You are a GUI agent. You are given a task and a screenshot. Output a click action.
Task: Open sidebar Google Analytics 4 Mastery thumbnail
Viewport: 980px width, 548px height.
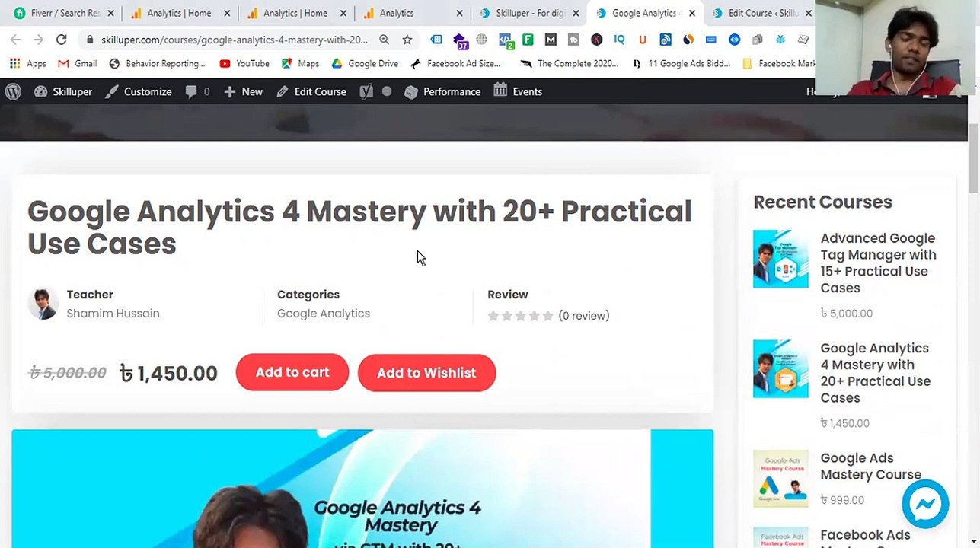(780, 368)
